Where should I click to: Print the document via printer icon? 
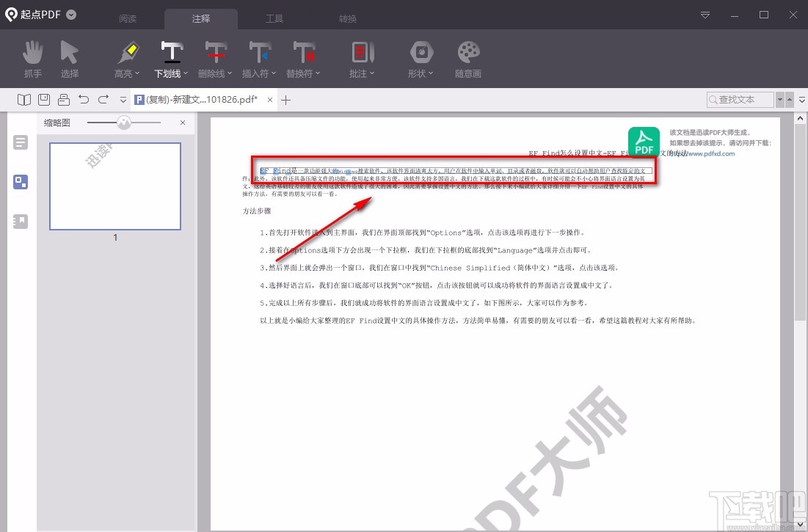coord(64,99)
